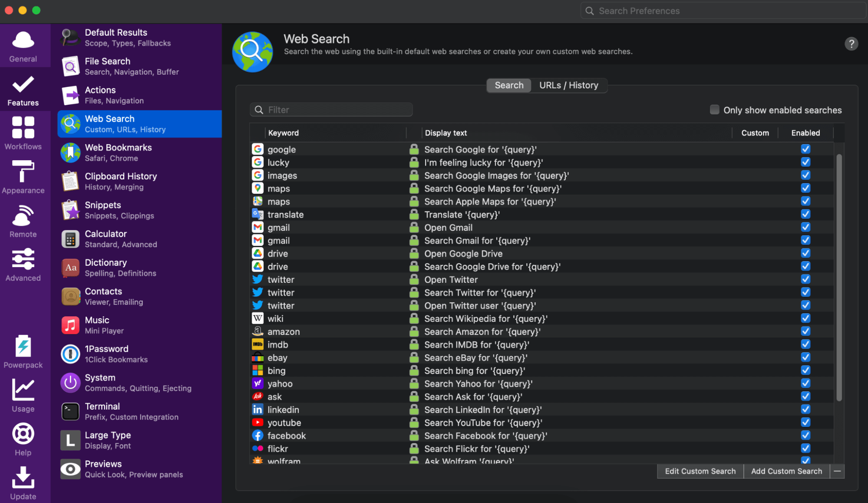Toggle Only show enabled searches checkbox
Image resolution: width=868 pixels, height=503 pixels.
[x=714, y=110]
